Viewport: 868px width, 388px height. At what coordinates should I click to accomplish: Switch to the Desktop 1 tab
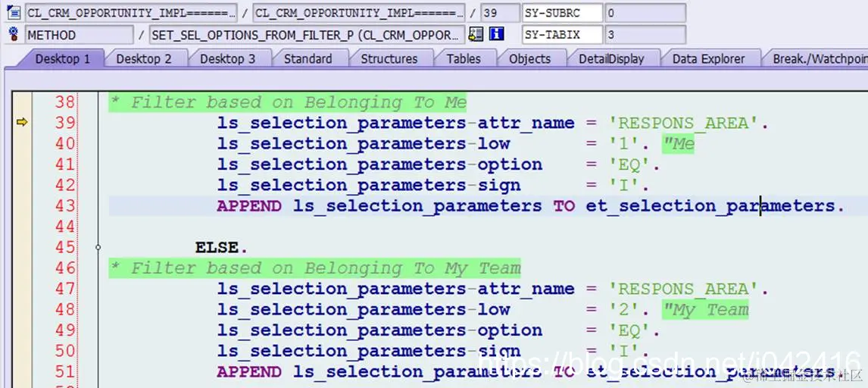click(x=62, y=58)
